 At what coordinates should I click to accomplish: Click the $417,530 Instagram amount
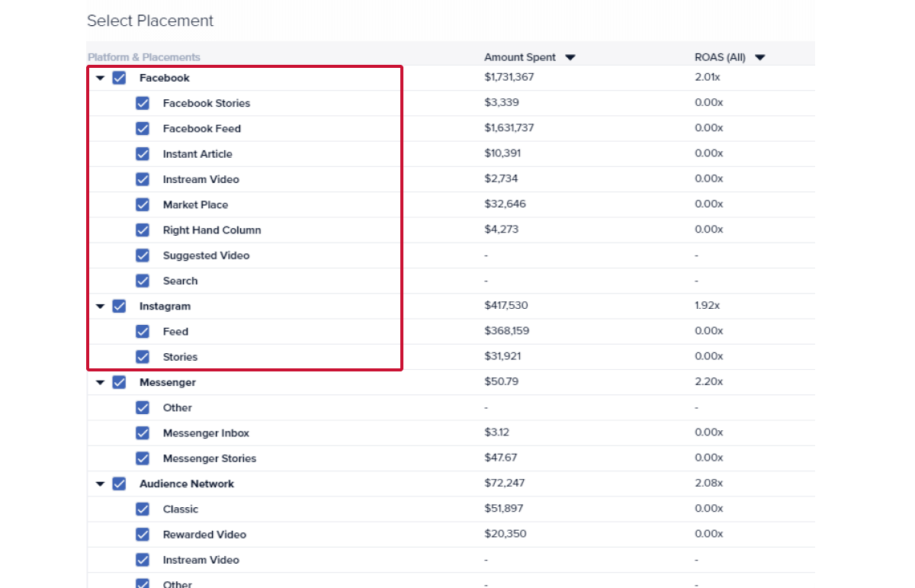click(506, 305)
